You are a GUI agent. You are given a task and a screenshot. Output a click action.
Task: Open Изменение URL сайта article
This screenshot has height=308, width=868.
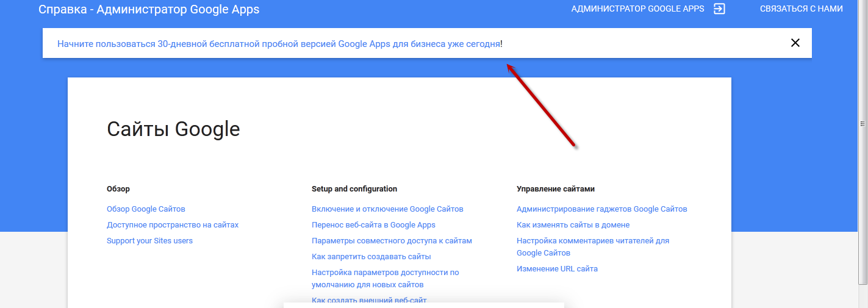(x=557, y=269)
